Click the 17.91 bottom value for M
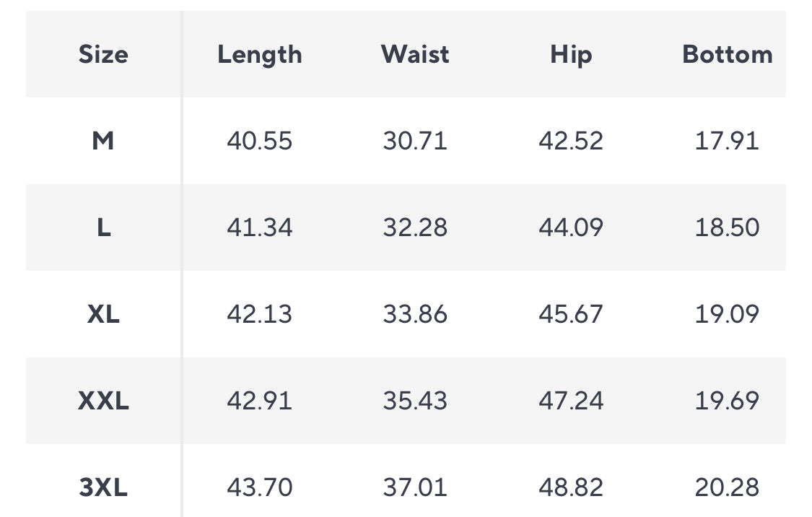The width and height of the screenshot is (812, 517). [727, 141]
